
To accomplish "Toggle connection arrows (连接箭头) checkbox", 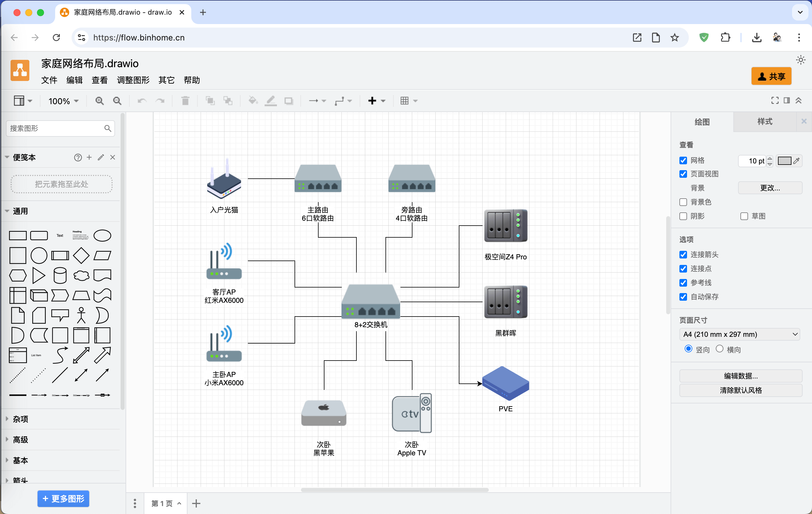I will (683, 255).
